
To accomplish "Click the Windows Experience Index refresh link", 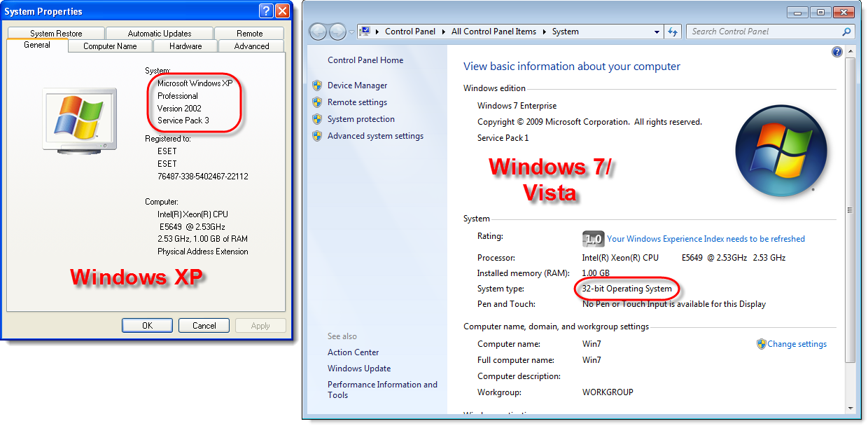I will [706, 239].
